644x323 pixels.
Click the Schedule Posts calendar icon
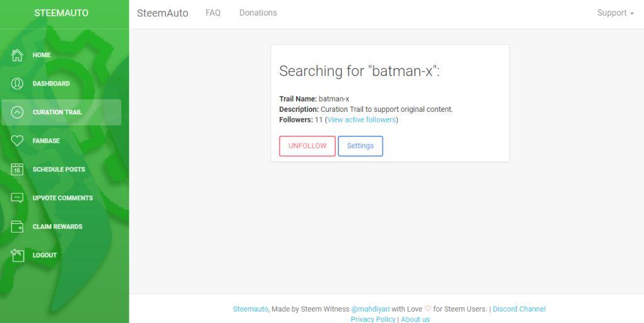18,169
